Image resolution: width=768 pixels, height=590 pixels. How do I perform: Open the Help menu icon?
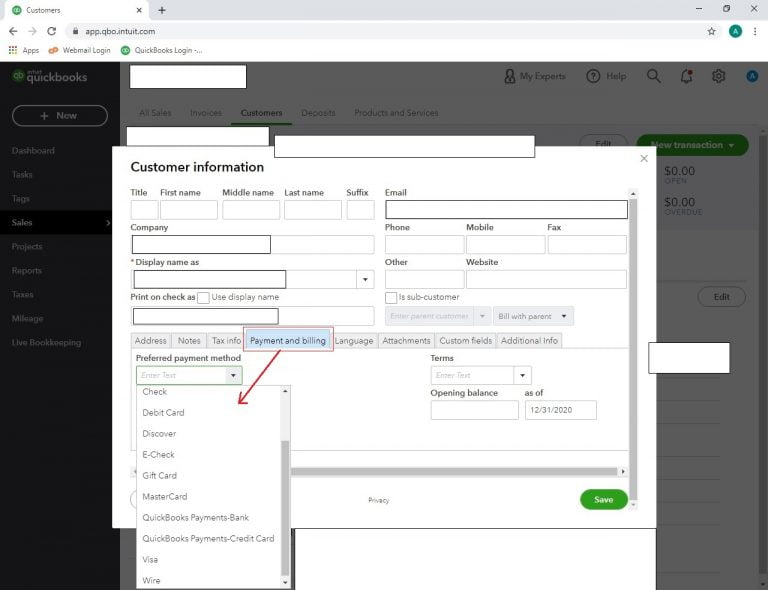click(x=606, y=76)
